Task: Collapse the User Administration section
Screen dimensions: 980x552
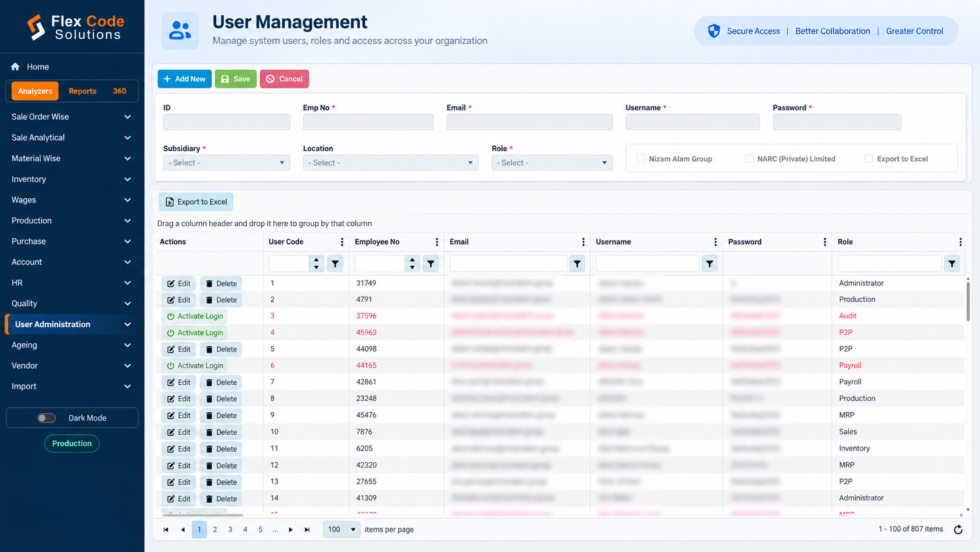Action: point(72,324)
